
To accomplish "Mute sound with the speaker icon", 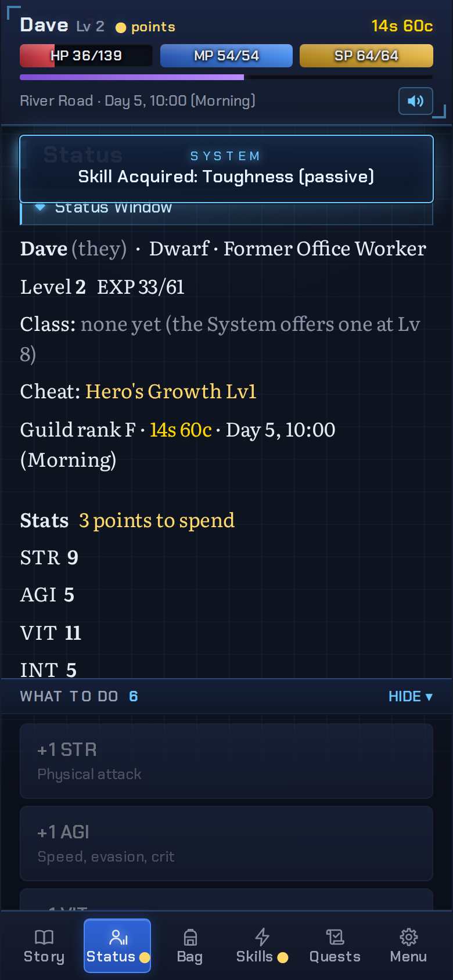I will pyautogui.click(x=415, y=101).
